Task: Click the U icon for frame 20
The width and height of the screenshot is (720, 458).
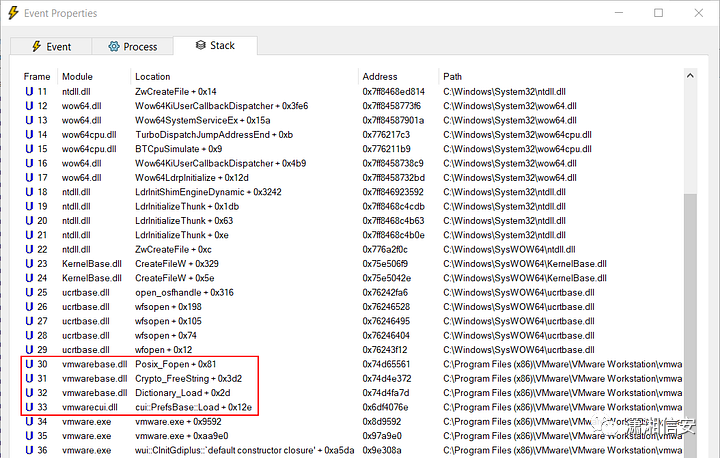Action: click(x=29, y=221)
